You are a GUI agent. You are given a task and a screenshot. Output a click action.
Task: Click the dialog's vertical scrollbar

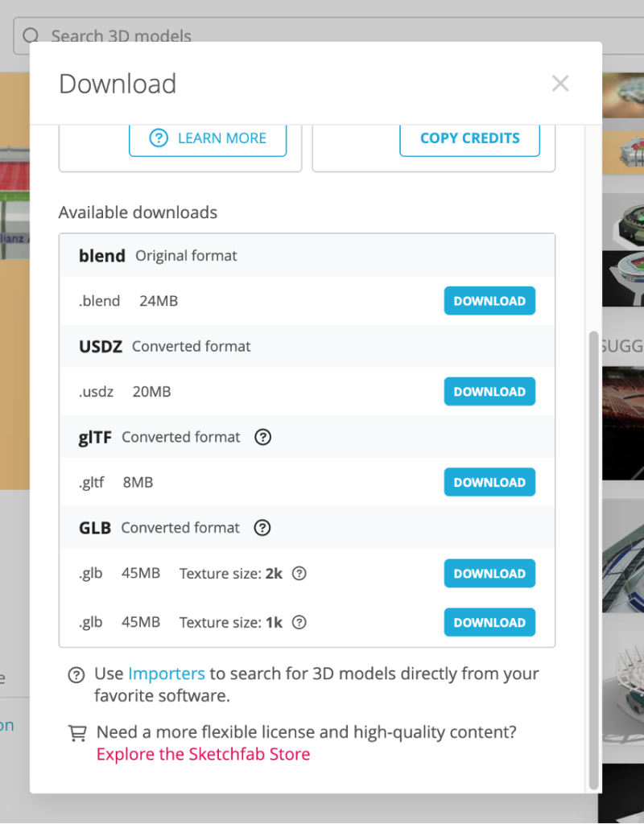point(593,560)
